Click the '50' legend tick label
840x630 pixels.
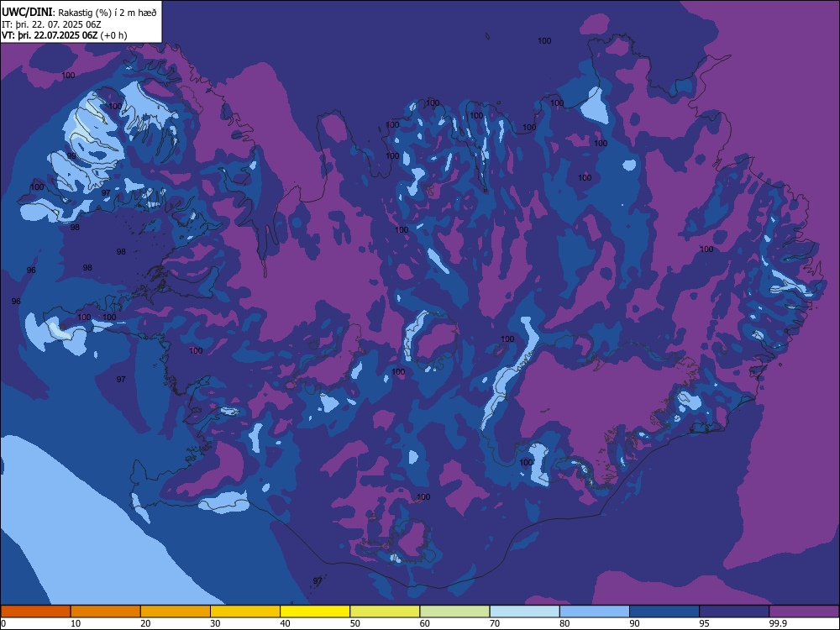tap(355, 623)
